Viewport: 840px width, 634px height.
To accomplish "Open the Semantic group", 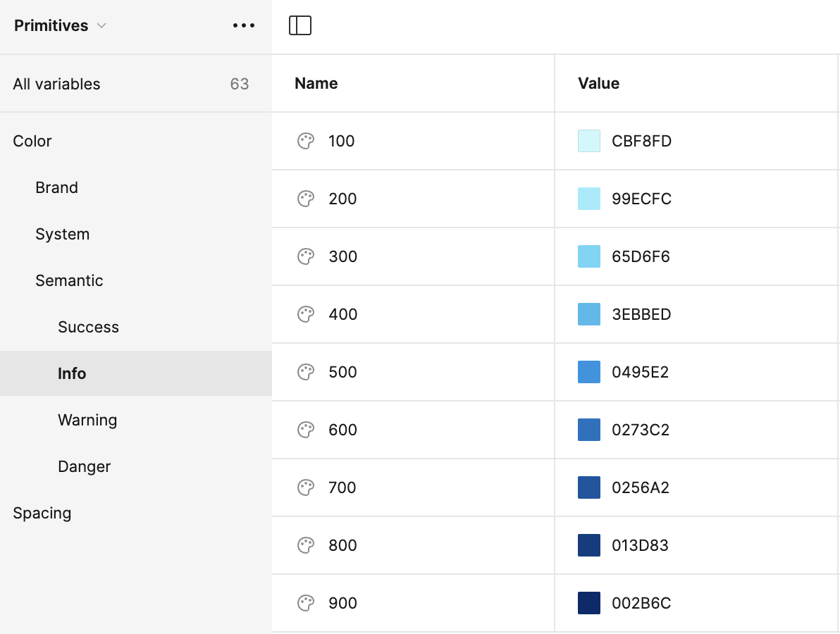I will tap(69, 280).
